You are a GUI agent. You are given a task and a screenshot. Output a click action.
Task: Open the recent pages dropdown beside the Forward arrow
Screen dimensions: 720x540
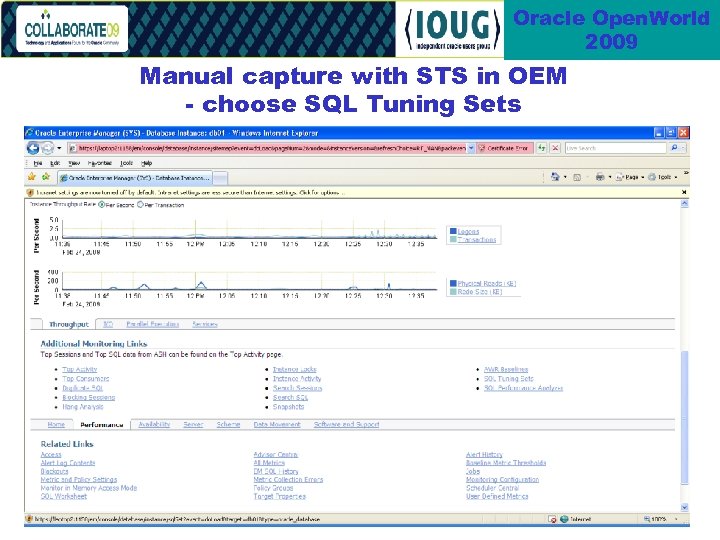pyautogui.click(x=59, y=148)
